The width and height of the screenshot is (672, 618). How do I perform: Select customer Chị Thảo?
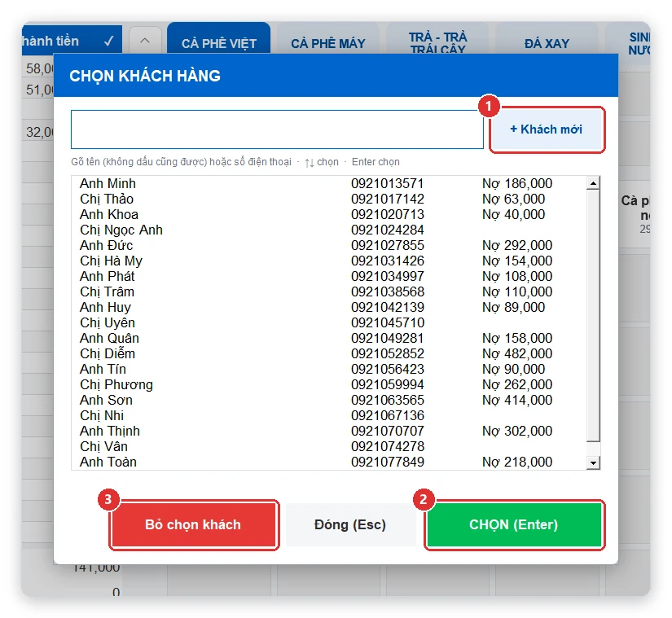329,199
